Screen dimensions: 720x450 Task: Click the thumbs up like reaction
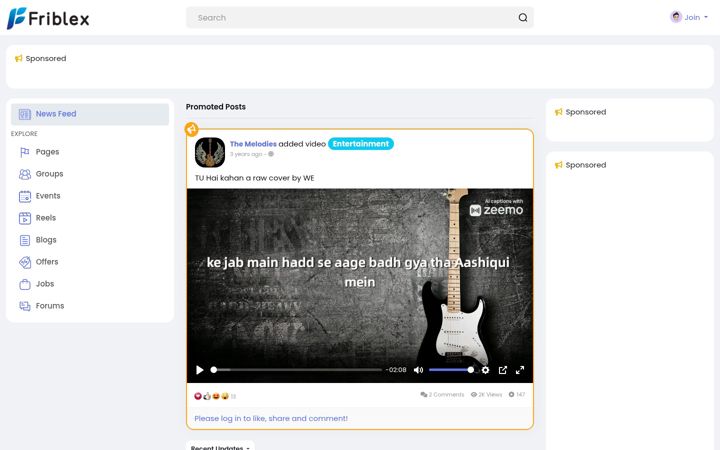point(207,396)
